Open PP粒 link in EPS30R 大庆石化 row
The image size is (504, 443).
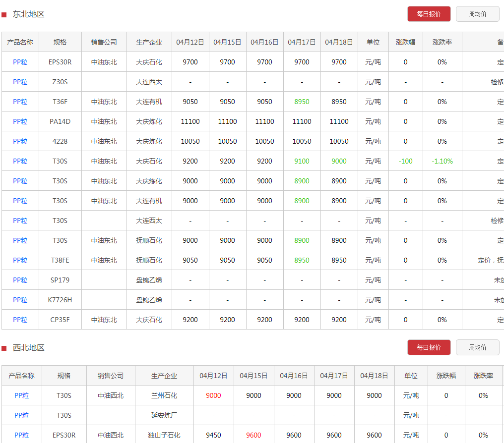pos(20,62)
